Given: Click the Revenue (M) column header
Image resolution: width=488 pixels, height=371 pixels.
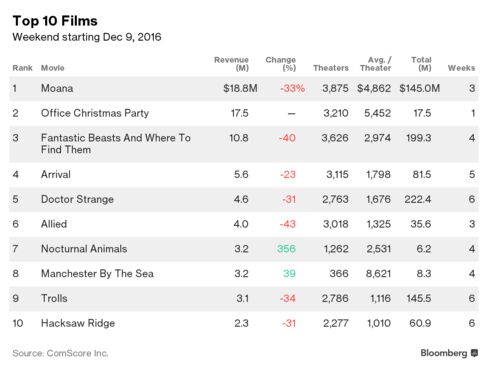Looking at the screenshot, I should point(231,64).
